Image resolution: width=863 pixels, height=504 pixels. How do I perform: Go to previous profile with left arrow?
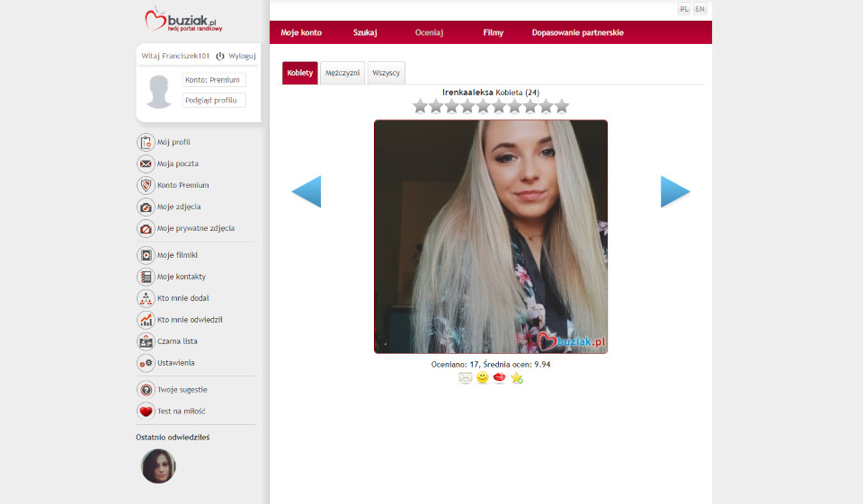coord(307,191)
